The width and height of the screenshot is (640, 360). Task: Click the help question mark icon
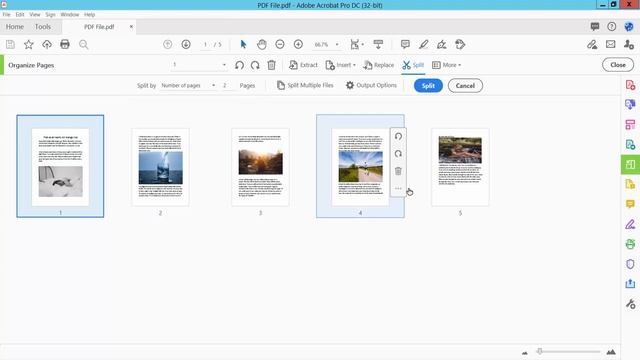[x=611, y=27]
